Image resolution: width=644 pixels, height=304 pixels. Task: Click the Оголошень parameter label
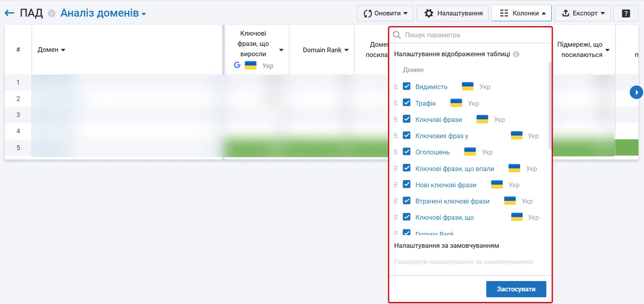pyautogui.click(x=432, y=152)
